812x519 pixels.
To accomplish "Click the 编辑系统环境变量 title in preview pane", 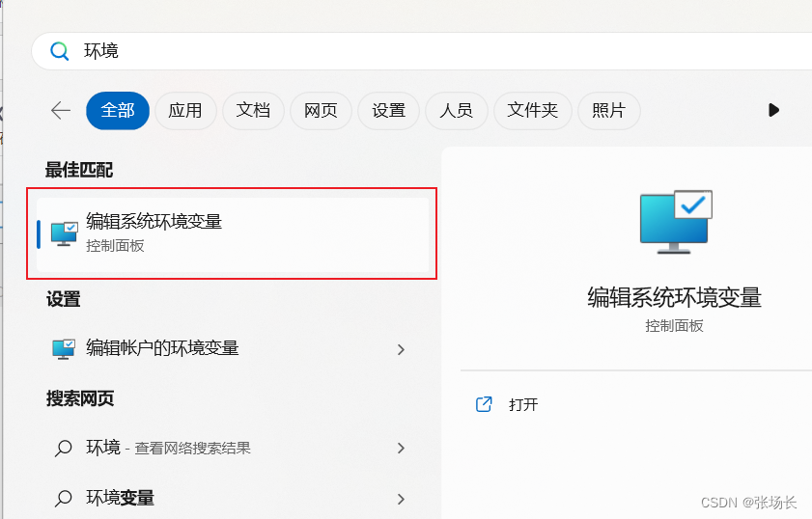I will coord(674,297).
